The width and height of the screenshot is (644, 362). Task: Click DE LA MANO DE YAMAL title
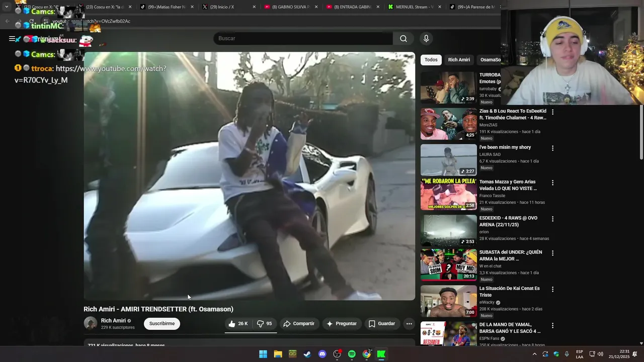tap(510, 328)
